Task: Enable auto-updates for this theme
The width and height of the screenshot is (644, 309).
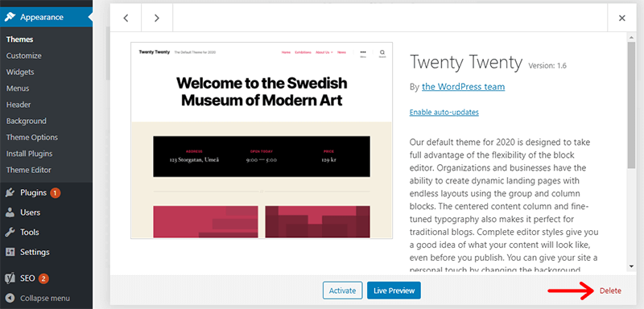Action: [444, 112]
